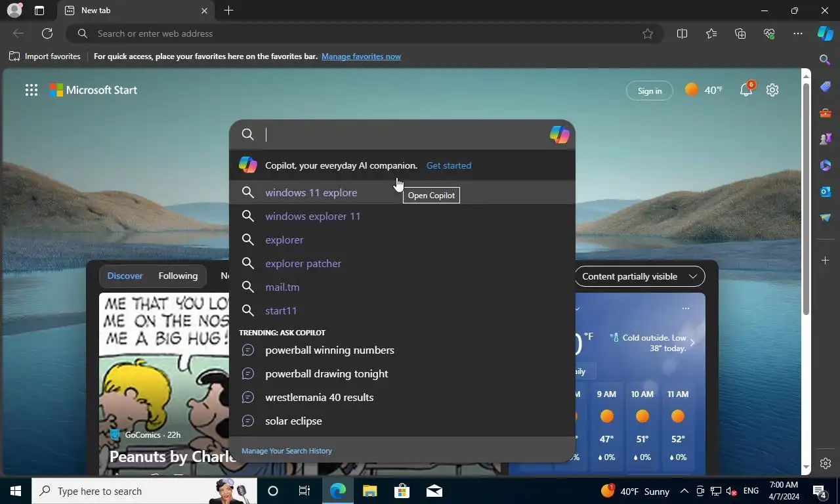Viewport: 840px width, 504px height.
Task: Ask Copilot about solar eclipse
Action: point(402,421)
